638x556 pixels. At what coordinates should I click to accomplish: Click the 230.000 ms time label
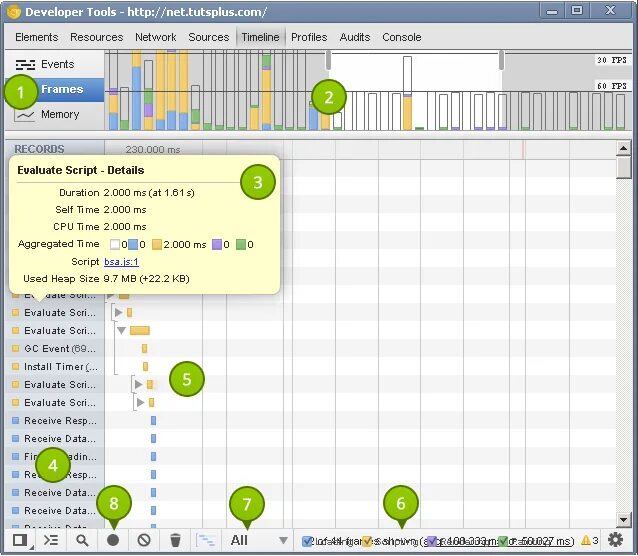[x=153, y=149]
